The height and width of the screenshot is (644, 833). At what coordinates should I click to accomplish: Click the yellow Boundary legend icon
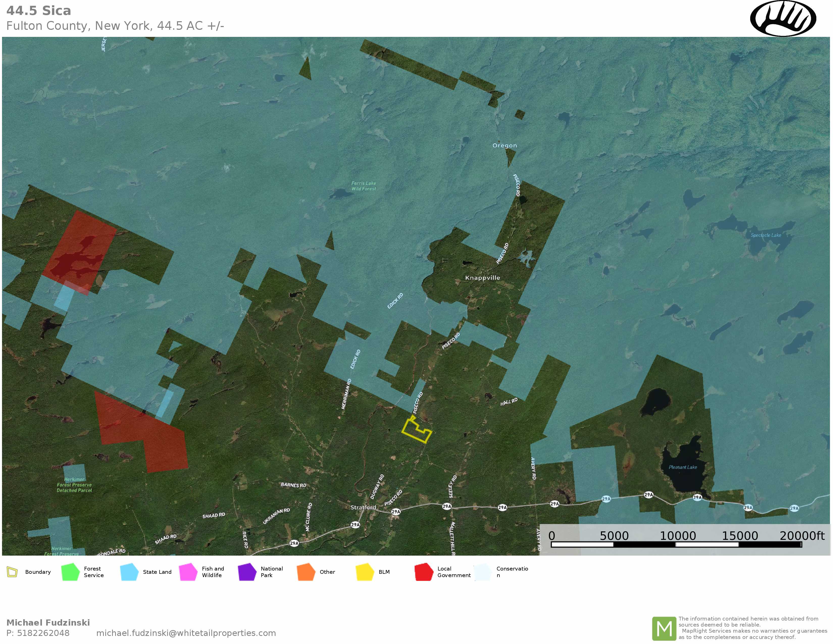coord(13,572)
